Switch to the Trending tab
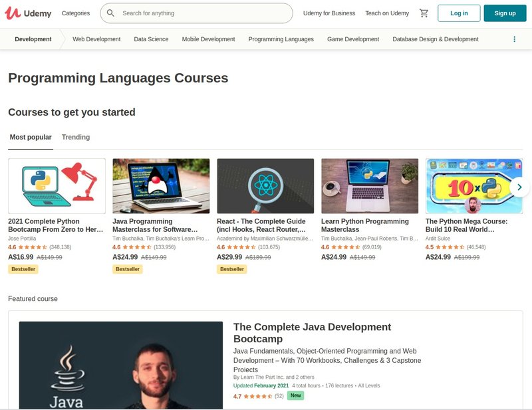 click(76, 137)
